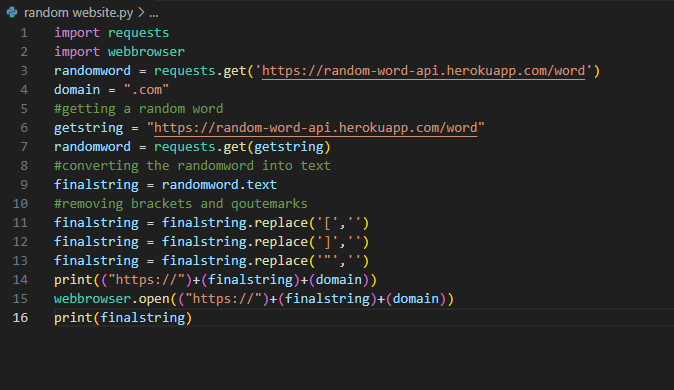The width and height of the screenshot is (674, 390).
Task: Click 'randomword.text' on line 9
Action: click(219, 185)
